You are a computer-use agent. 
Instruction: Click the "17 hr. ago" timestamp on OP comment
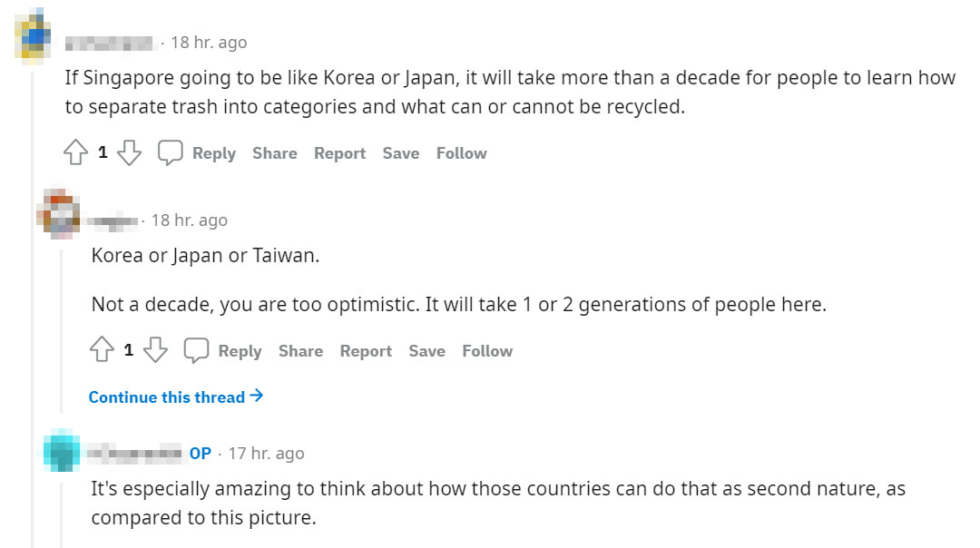(x=266, y=453)
